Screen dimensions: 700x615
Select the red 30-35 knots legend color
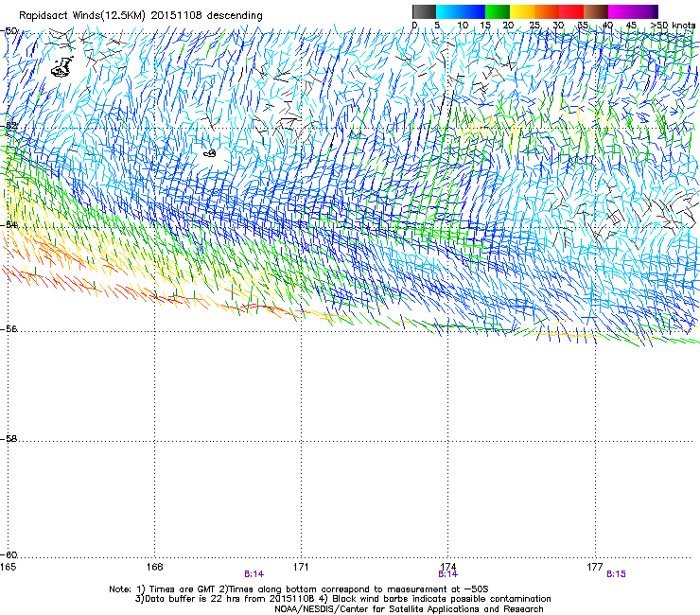[x=571, y=11]
